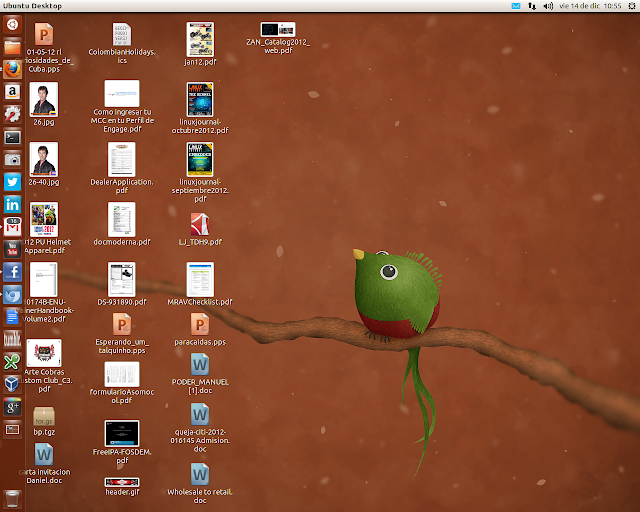Select Esperando_um_talquinho.pps presentation
This screenshot has width=640, height=512.
point(122,333)
